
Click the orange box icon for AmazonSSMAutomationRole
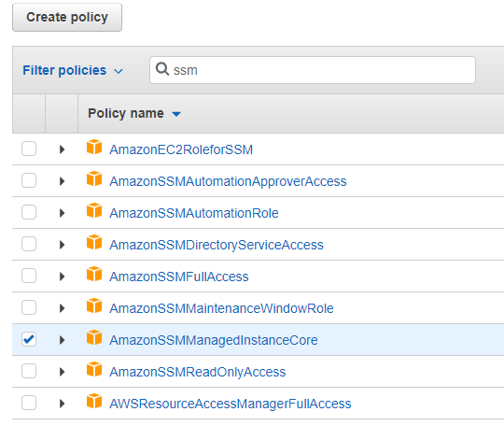(94, 210)
